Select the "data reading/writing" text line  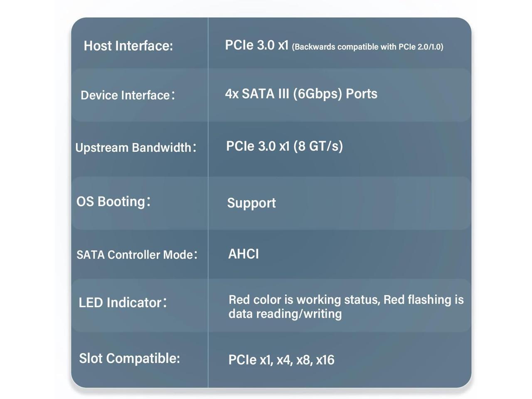tap(285, 314)
